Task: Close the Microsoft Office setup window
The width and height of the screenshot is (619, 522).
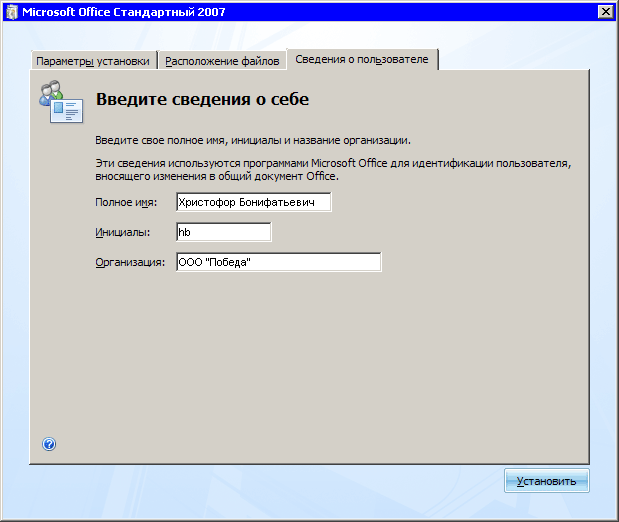Action: tap(604, 12)
